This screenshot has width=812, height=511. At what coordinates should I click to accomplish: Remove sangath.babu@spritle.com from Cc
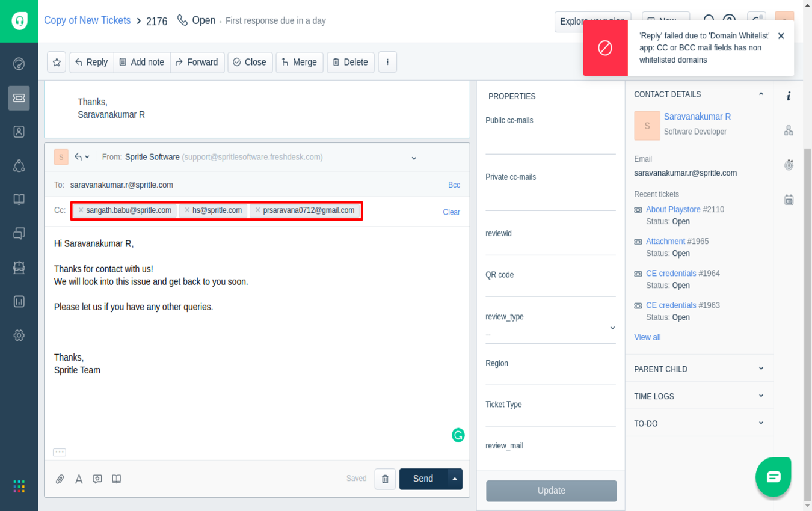pos(81,210)
